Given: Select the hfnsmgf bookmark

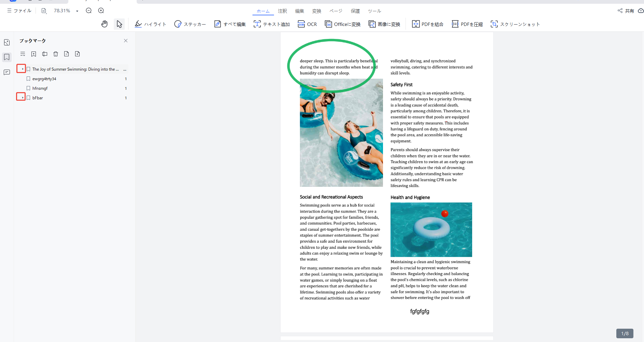Looking at the screenshot, I should point(40,88).
